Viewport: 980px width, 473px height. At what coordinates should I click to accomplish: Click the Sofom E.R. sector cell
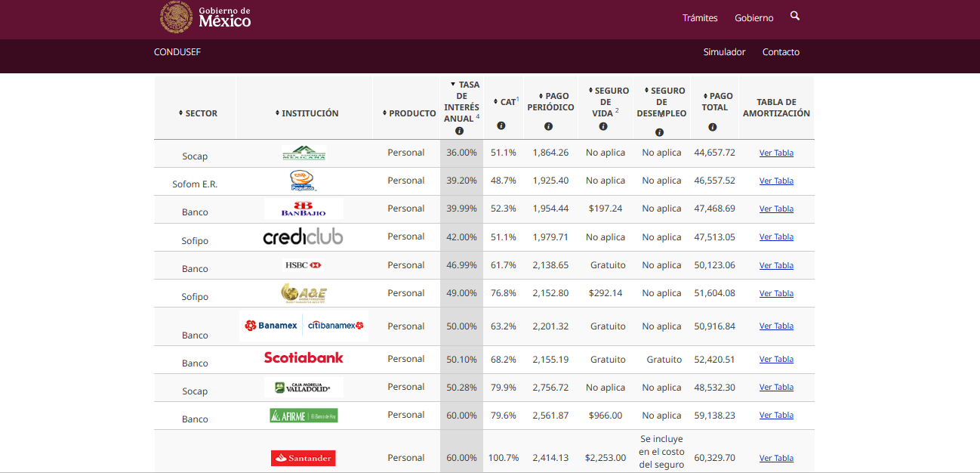[195, 184]
